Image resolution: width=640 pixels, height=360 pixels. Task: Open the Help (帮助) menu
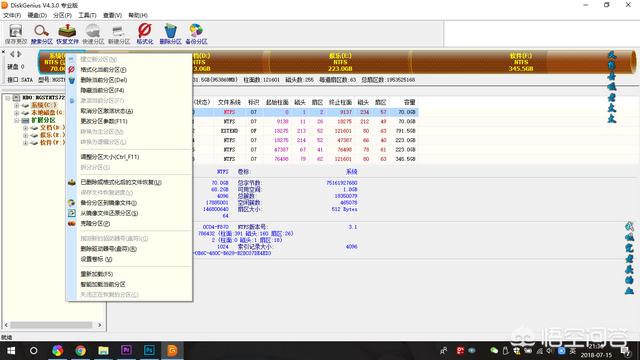coord(138,15)
